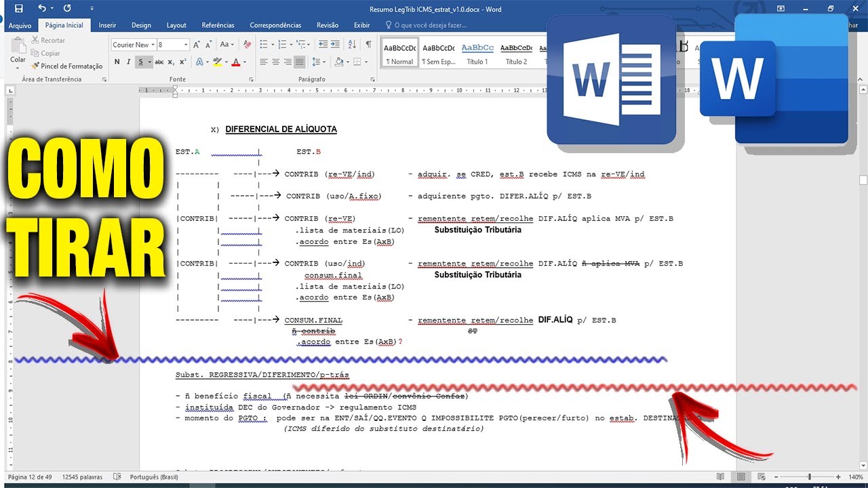Justify the text
The width and height of the screenshot is (868, 488).
pyautogui.click(x=300, y=62)
